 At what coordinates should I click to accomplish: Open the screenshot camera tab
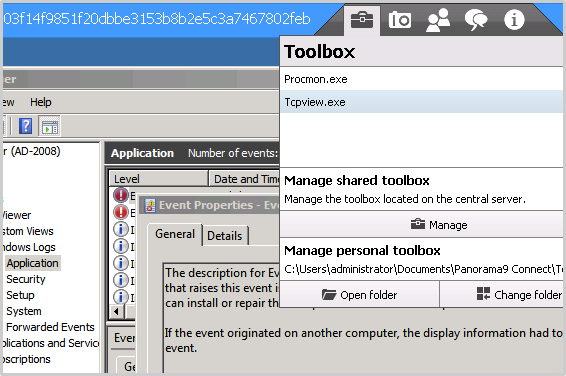[x=400, y=20]
